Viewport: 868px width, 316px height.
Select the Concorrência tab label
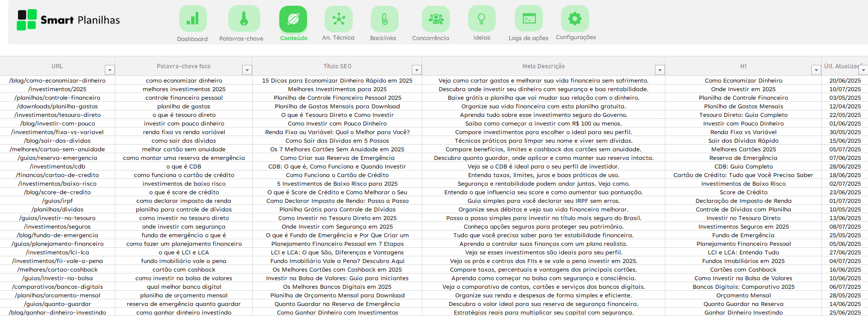click(x=430, y=38)
